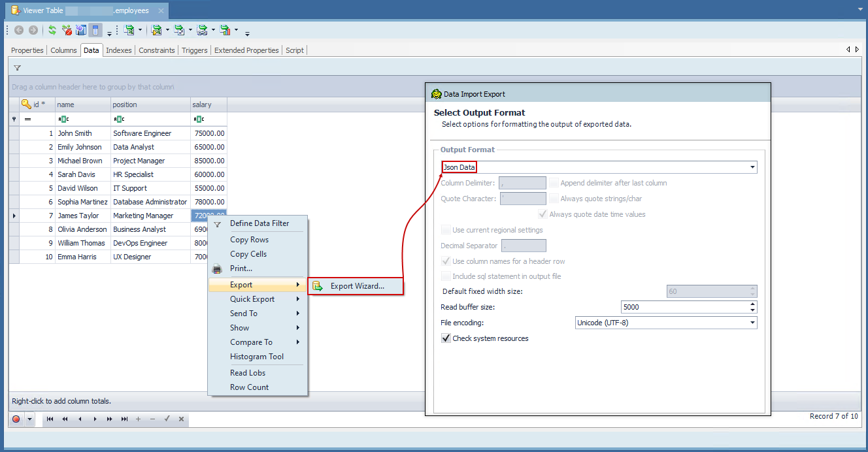
Task: Toggle Check system resources checkbox
Action: point(446,338)
